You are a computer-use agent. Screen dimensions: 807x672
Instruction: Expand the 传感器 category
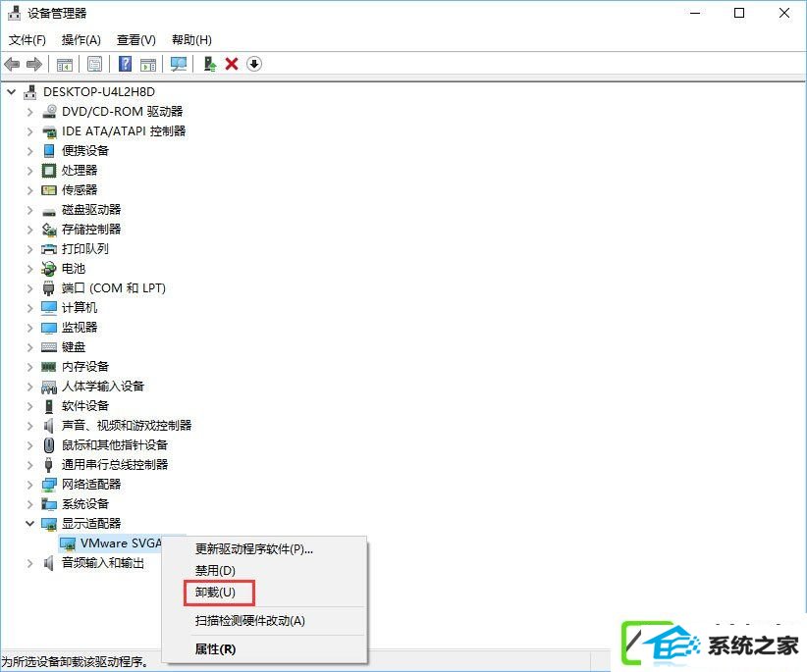tap(29, 190)
